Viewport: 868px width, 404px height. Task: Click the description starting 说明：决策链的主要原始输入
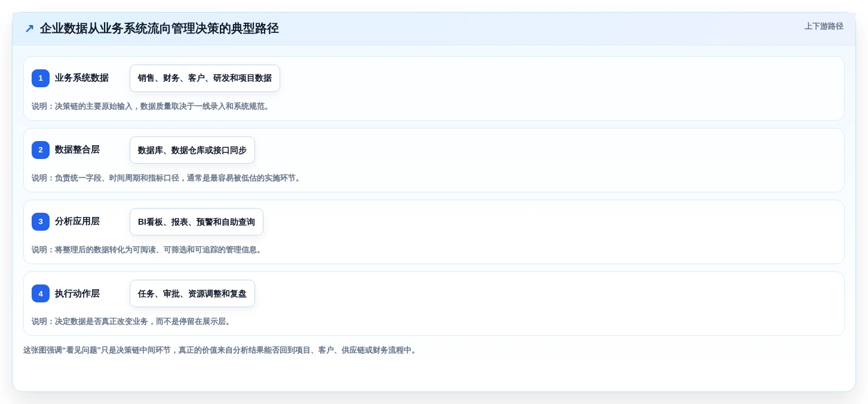pos(152,106)
